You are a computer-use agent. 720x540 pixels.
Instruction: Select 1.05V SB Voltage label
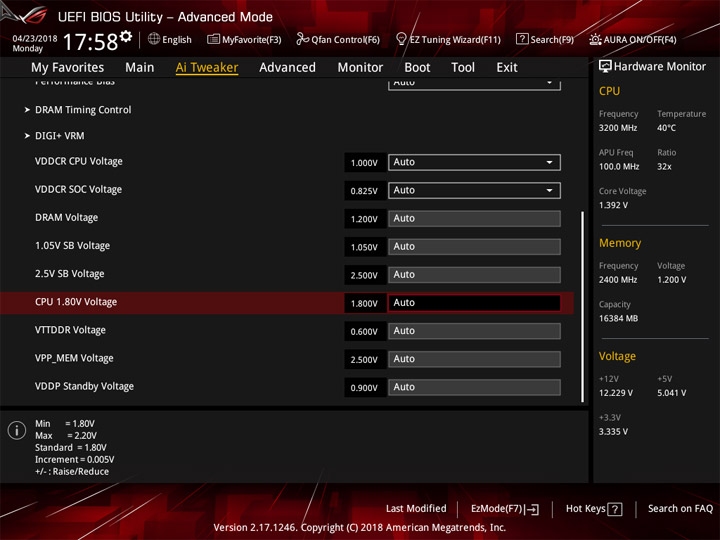pyautogui.click(x=73, y=246)
